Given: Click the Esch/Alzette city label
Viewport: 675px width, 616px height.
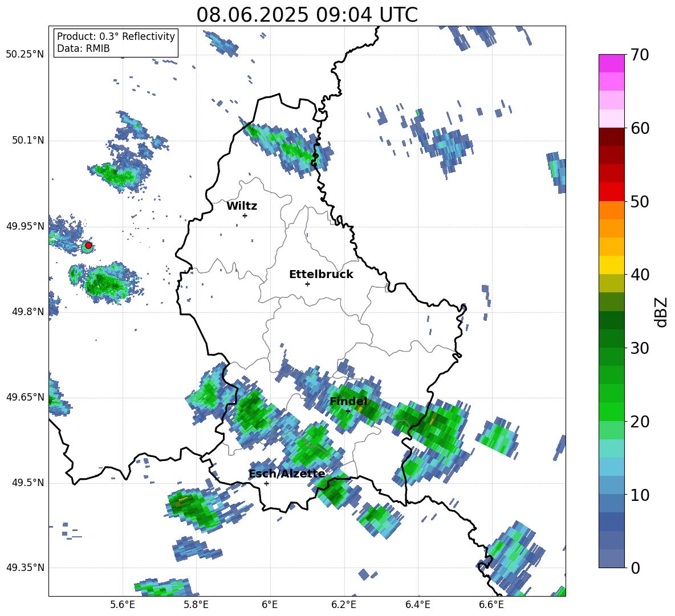Looking at the screenshot, I should pos(287,474).
